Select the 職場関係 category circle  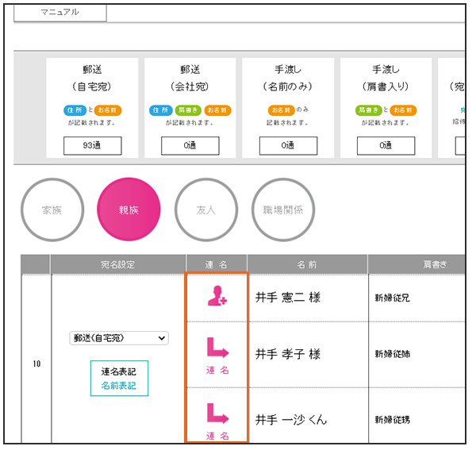pos(283,210)
